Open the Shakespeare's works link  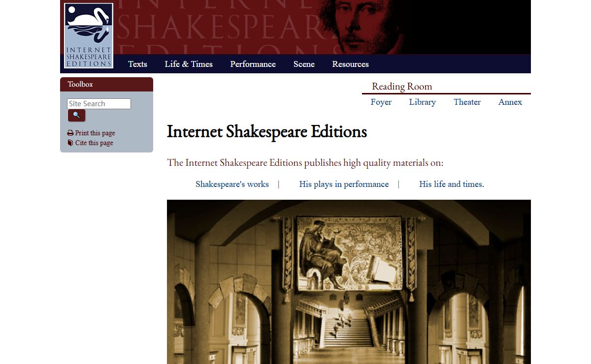(232, 184)
